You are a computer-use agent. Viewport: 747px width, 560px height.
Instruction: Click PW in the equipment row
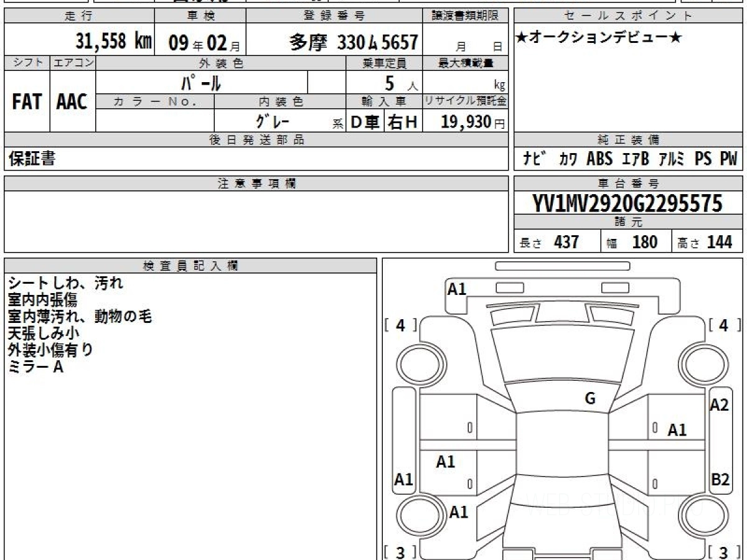(x=728, y=159)
